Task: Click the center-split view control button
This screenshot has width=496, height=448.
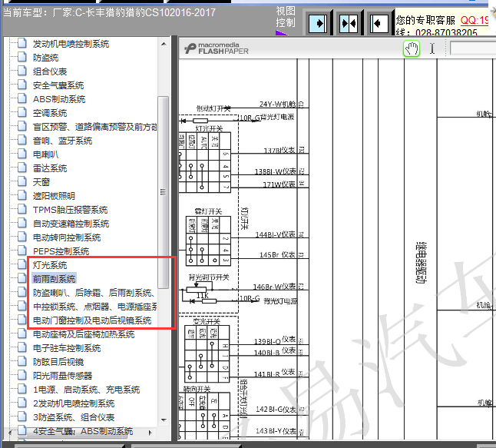Action: click(349, 23)
